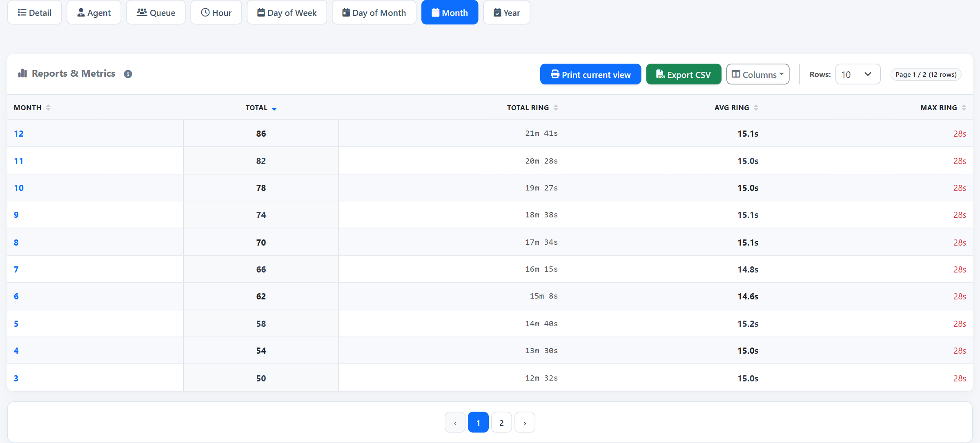Click avg ring value 14.8s
This screenshot has height=443, width=980.
(x=748, y=270)
